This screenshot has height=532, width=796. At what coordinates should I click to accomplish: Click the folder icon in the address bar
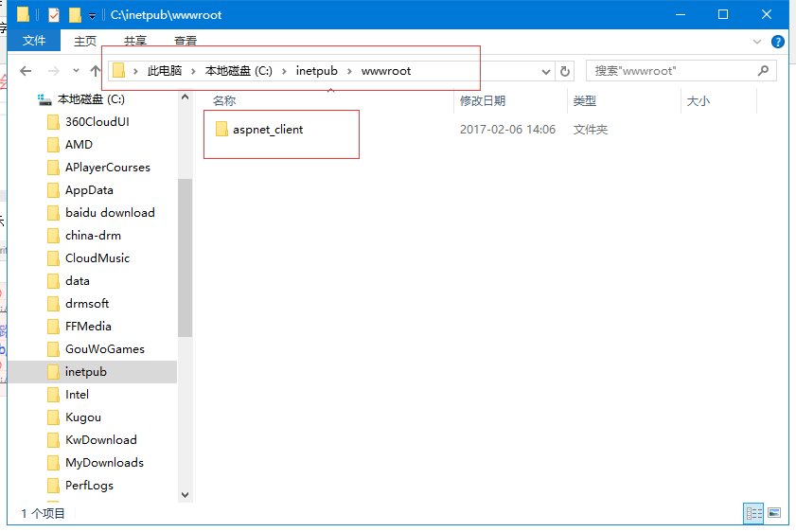[119, 71]
